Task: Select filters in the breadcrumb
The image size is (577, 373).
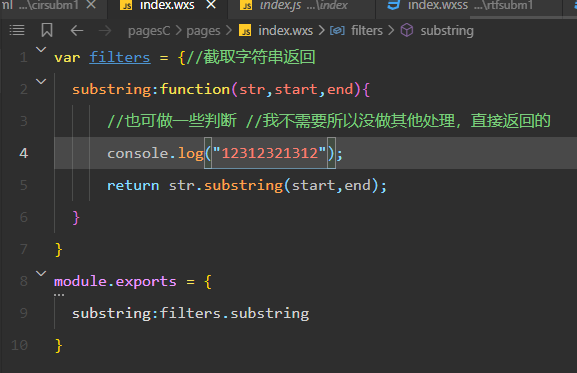Action: [367, 31]
